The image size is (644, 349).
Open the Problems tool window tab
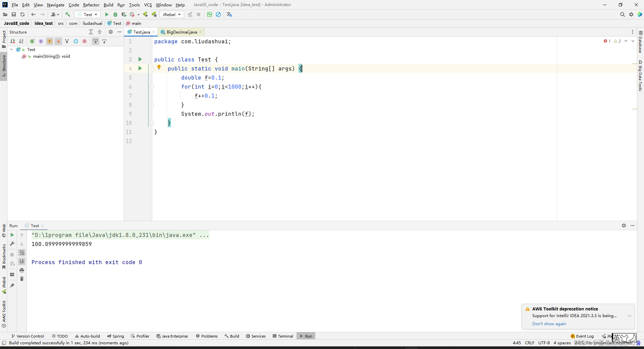pos(207,336)
